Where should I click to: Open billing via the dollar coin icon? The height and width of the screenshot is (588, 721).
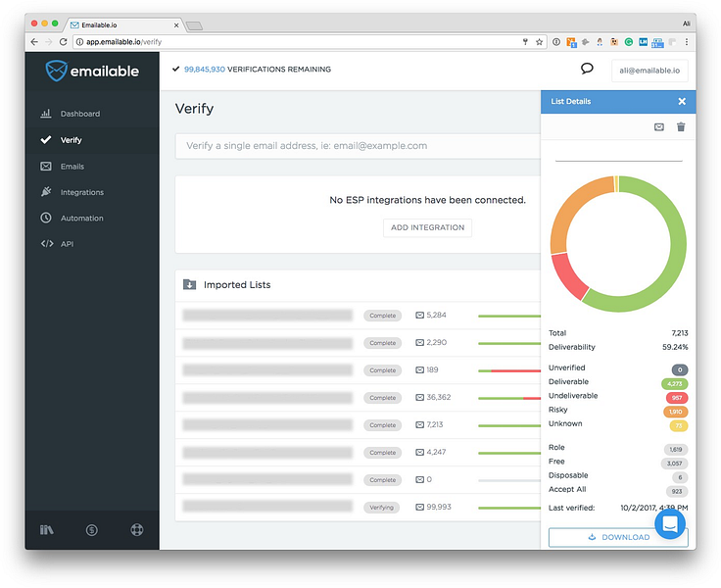[91, 530]
